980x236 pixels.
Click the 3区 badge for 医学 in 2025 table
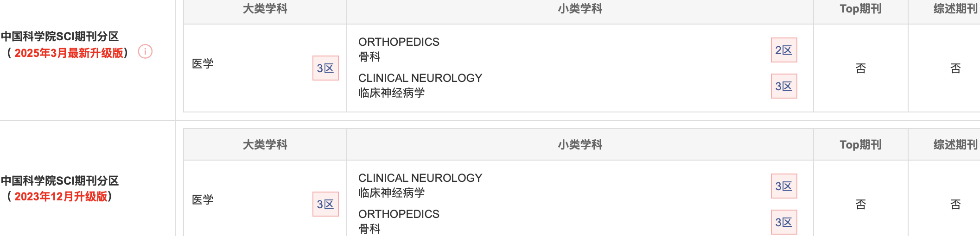click(x=325, y=68)
